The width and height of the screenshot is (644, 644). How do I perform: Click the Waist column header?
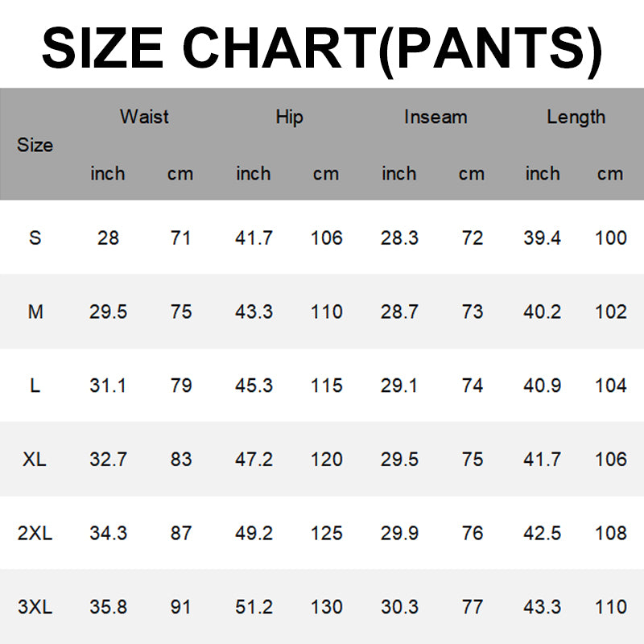click(x=144, y=117)
